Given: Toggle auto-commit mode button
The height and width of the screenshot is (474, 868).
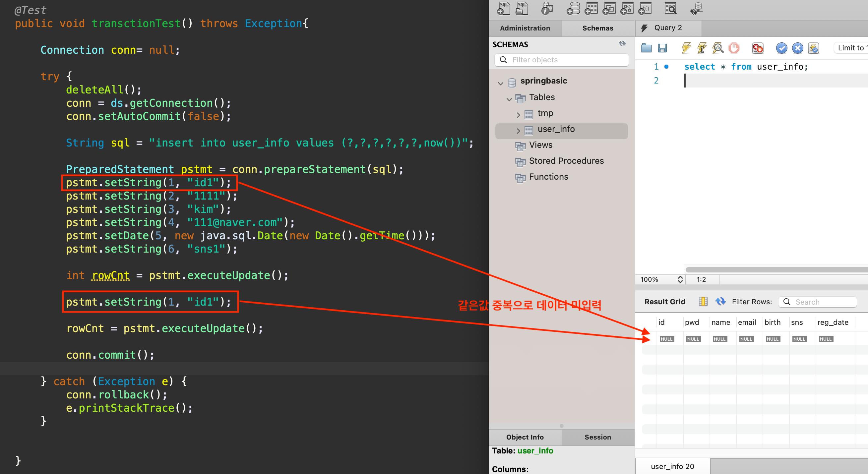Looking at the screenshot, I should 813,48.
